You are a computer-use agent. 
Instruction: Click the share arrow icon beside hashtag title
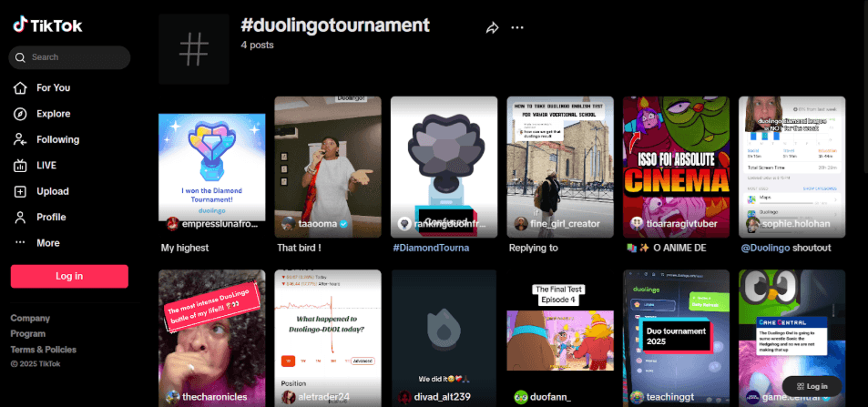click(x=492, y=28)
